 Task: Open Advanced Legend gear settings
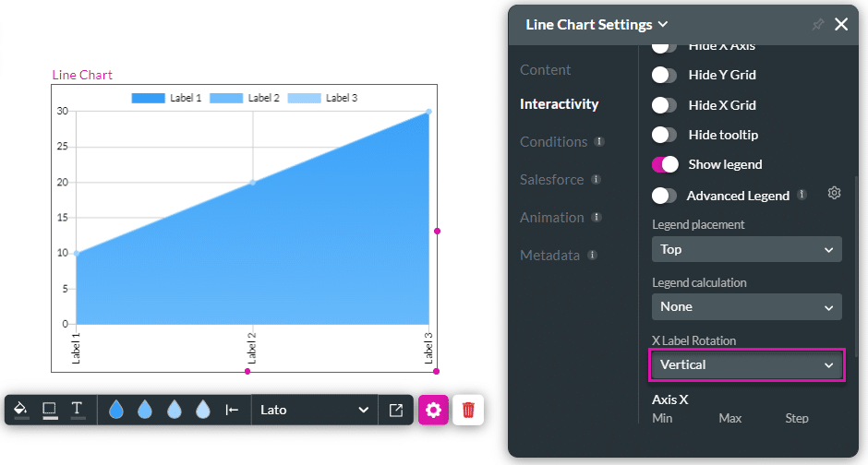pyautogui.click(x=834, y=194)
